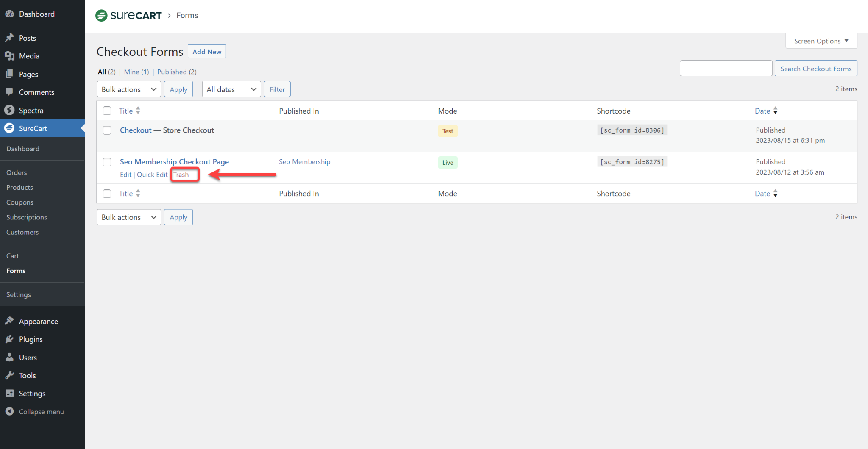Open Coupons in SureCart submenu

[x=20, y=202]
